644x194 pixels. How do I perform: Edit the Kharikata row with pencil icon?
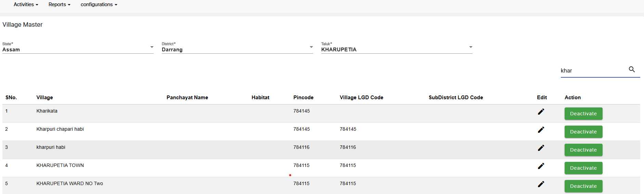tap(541, 112)
